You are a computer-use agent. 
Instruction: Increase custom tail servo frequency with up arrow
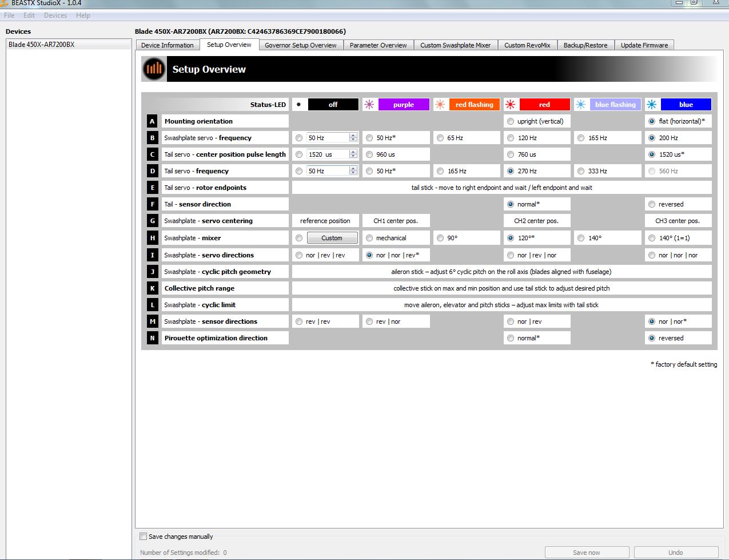353,169
